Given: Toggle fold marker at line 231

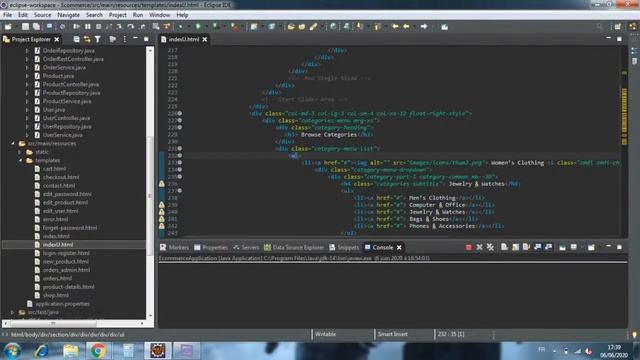Looking at the screenshot, I should pyautogui.click(x=180, y=149).
